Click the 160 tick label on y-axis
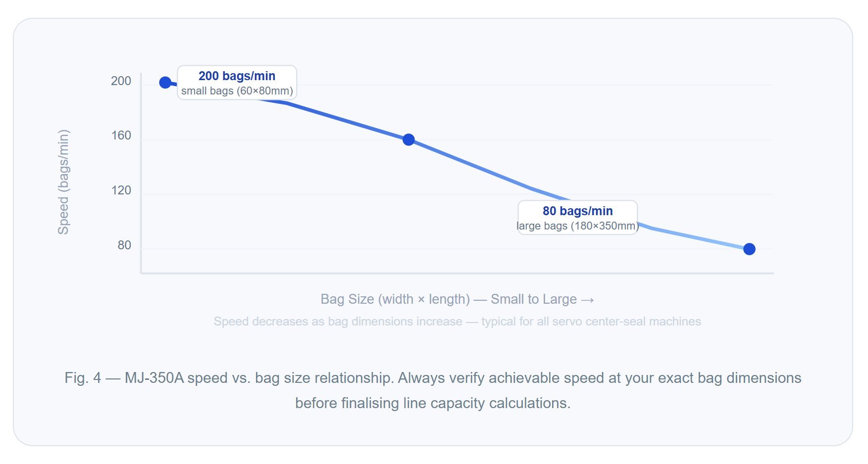Image resolution: width=868 pixels, height=464 pixels. (x=121, y=136)
